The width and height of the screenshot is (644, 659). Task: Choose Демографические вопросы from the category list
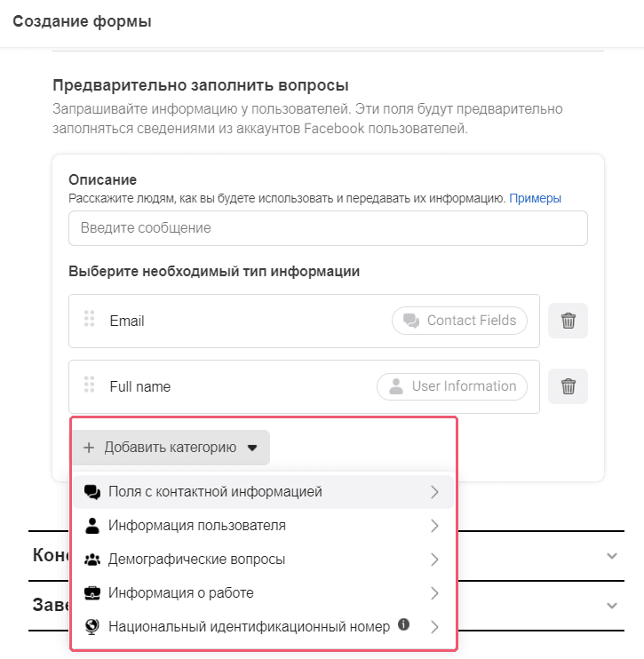point(264,559)
